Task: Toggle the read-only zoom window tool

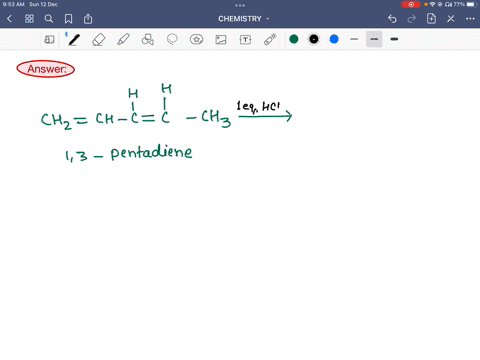Action: click(x=49, y=40)
